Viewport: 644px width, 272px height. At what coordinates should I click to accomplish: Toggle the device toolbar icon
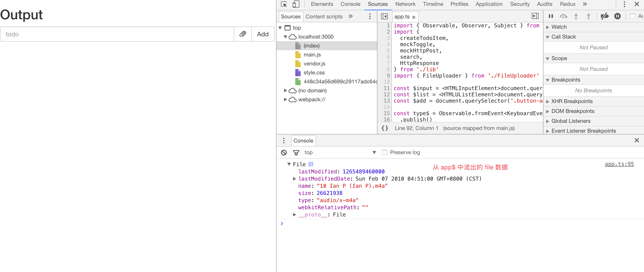(x=296, y=4)
